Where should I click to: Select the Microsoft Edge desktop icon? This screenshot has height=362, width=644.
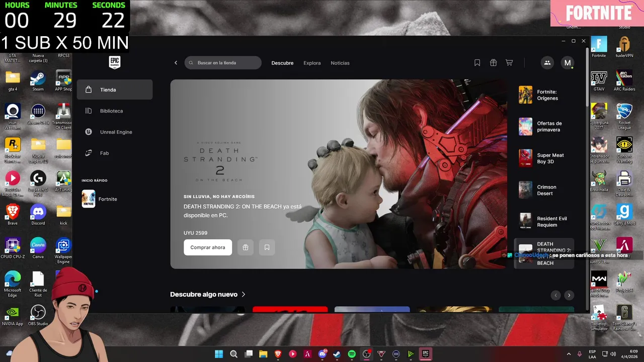(x=13, y=284)
